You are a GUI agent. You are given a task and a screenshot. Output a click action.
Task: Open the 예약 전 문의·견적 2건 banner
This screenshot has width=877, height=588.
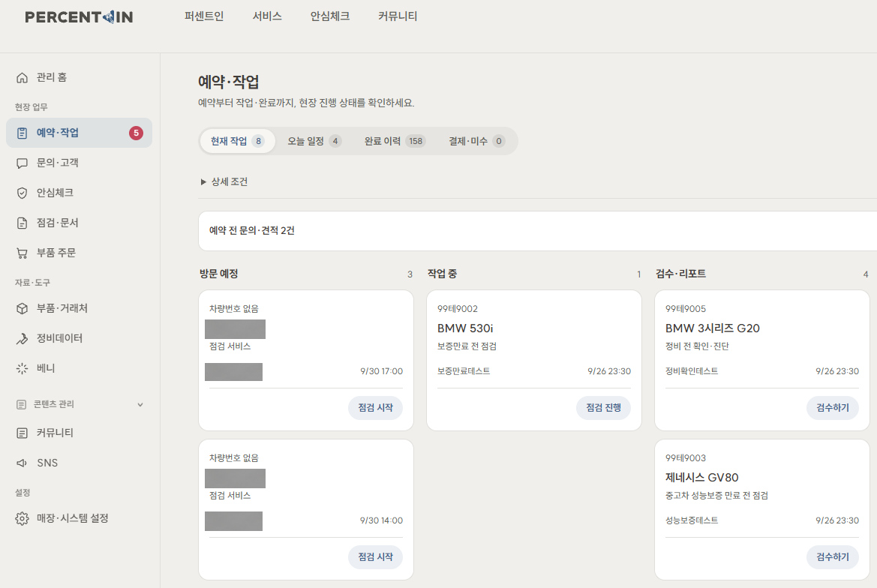[537, 231]
